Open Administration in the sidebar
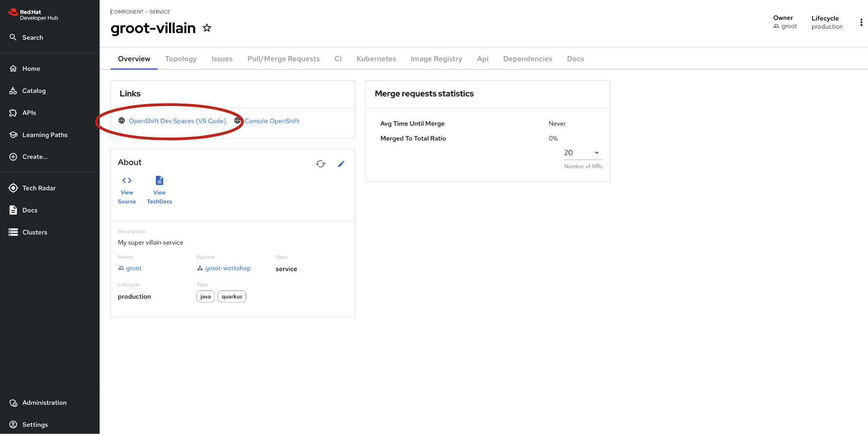The height and width of the screenshot is (435, 868). pos(38,403)
